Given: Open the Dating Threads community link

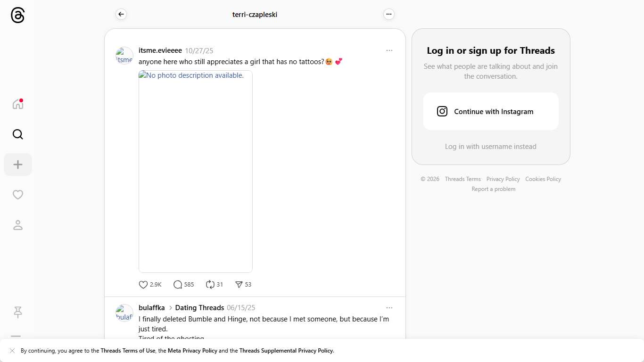Looking at the screenshot, I should tap(199, 308).
